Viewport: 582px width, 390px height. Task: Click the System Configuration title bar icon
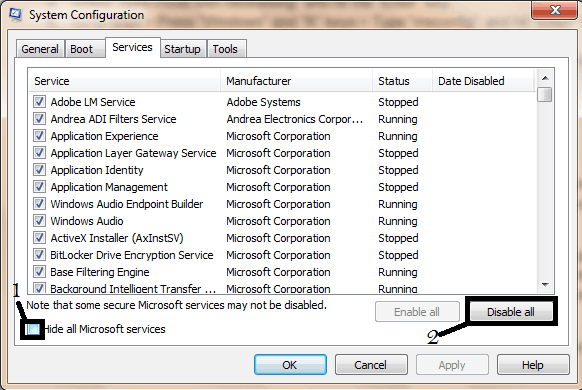tap(16, 14)
